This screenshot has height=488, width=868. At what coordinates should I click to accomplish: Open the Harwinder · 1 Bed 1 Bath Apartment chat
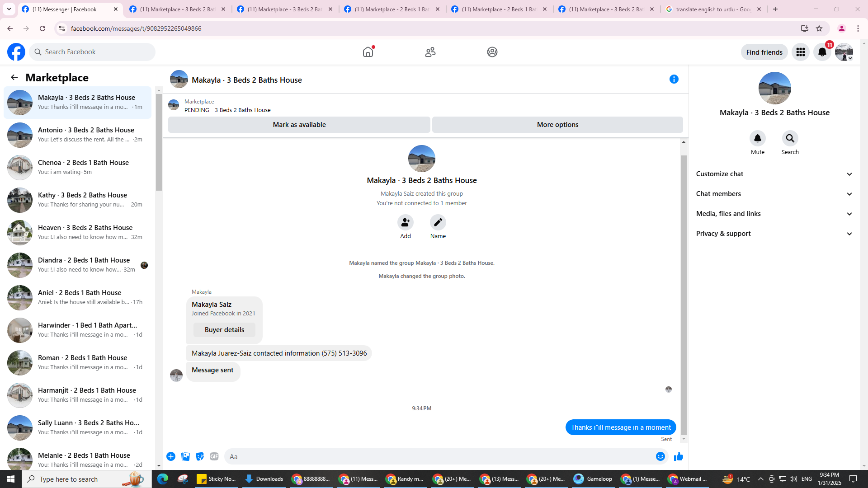(78, 330)
